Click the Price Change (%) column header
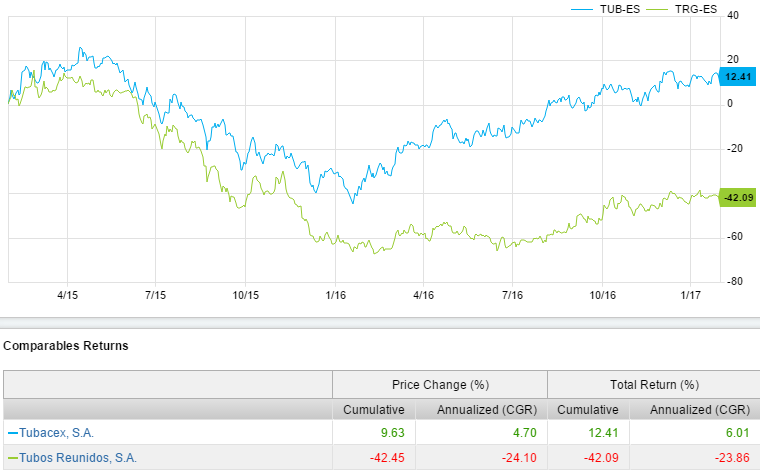Image resolution: width=760 pixels, height=471 pixels. pyautogui.click(x=439, y=384)
